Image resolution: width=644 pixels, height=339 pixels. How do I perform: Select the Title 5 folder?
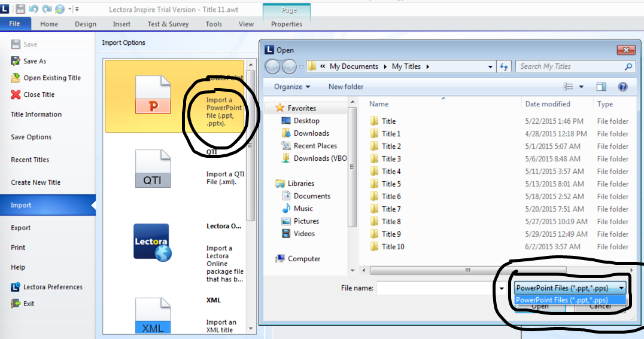(385, 184)
